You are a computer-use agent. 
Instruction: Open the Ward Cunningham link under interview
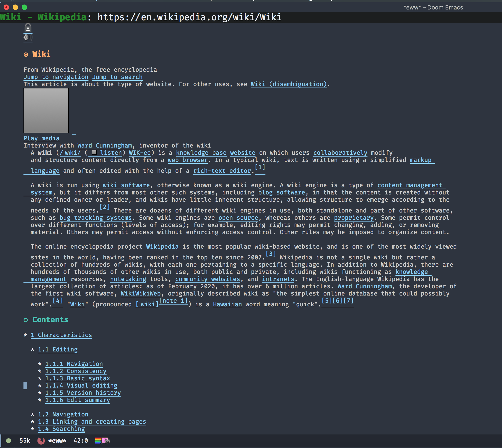(105, 145)
